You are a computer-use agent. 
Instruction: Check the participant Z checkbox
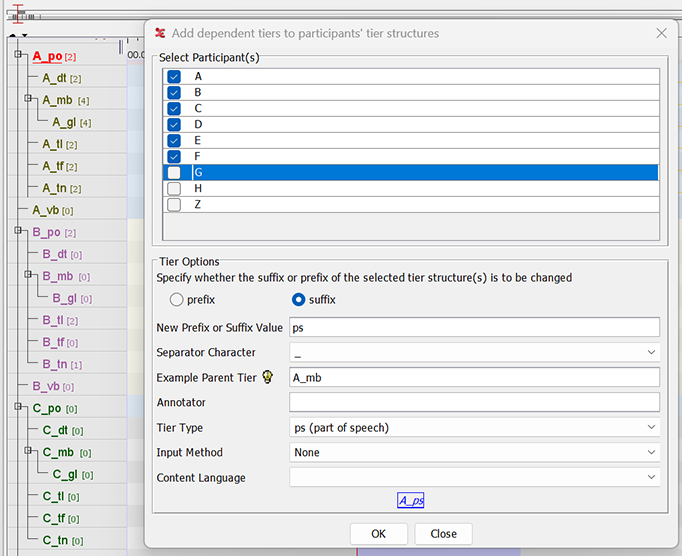175,205
